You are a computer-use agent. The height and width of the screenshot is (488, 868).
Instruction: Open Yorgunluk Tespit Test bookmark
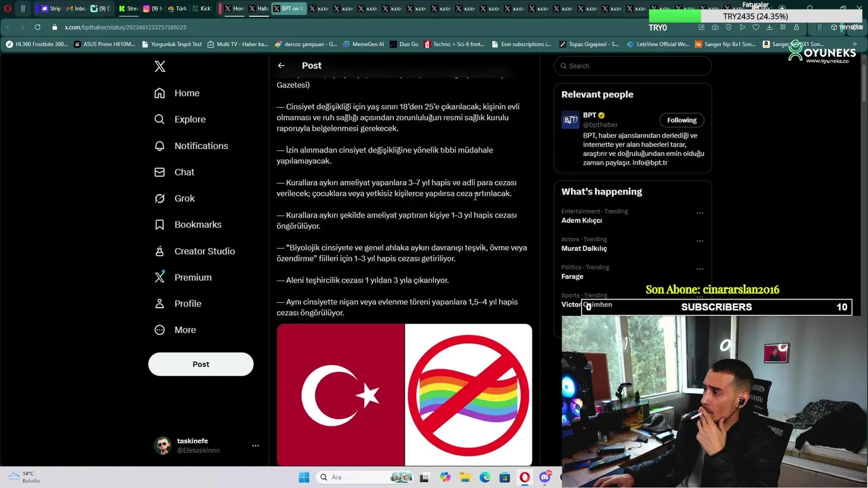click(x=172, y=44)
